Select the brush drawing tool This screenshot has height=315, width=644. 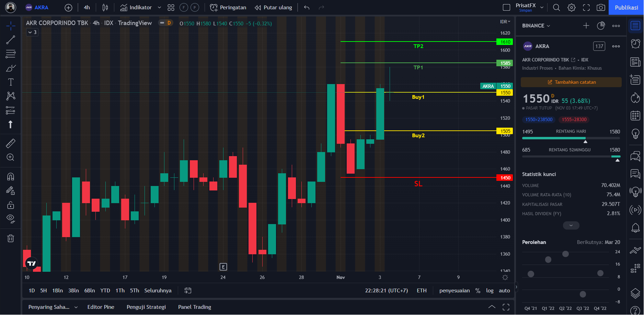tap(11, 68)
